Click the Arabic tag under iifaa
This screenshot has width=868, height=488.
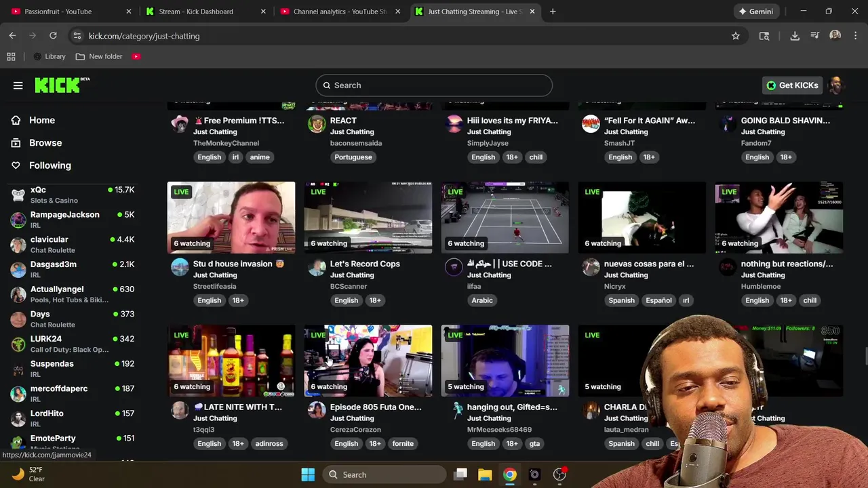tap(482, 300)
